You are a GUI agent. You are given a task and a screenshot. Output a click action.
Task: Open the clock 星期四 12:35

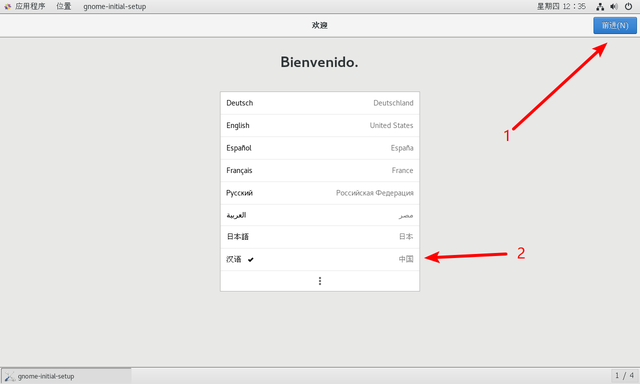(x=561, y=6)
